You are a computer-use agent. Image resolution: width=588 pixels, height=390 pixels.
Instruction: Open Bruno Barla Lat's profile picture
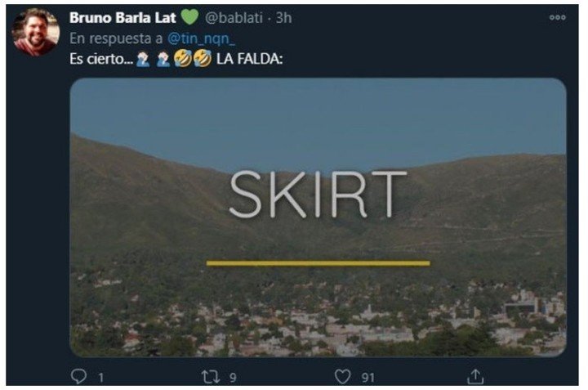click(36, 32)
